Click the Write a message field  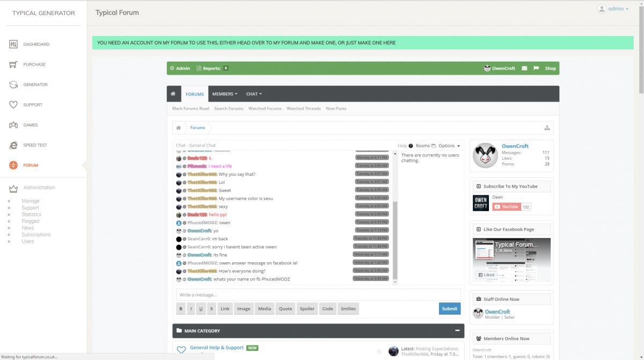318,295
